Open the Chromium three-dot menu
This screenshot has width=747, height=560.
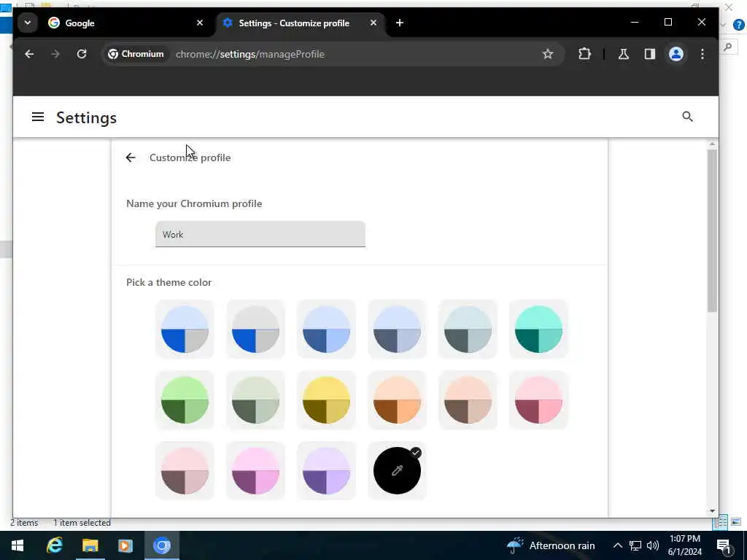703,54
